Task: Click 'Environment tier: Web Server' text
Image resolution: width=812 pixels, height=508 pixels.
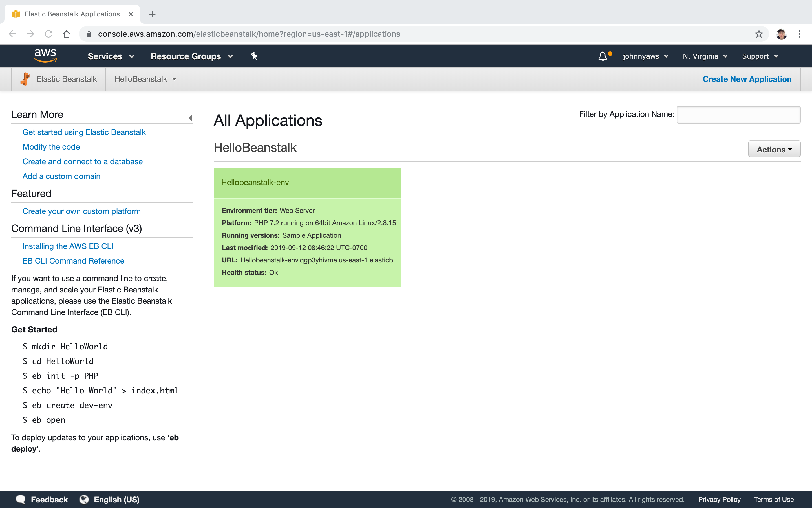Action: (x=268, y=210)
